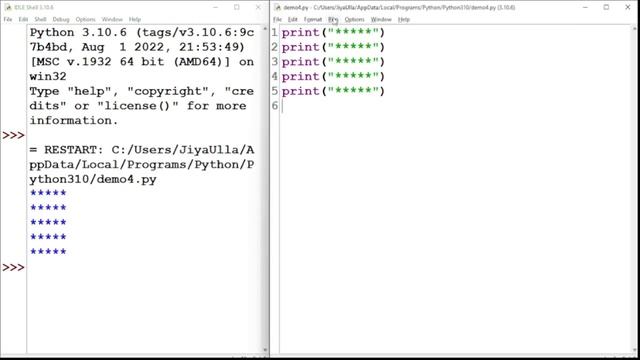Click print statement on editor line 5
640x360 pixels.
[x=333, y=91]
